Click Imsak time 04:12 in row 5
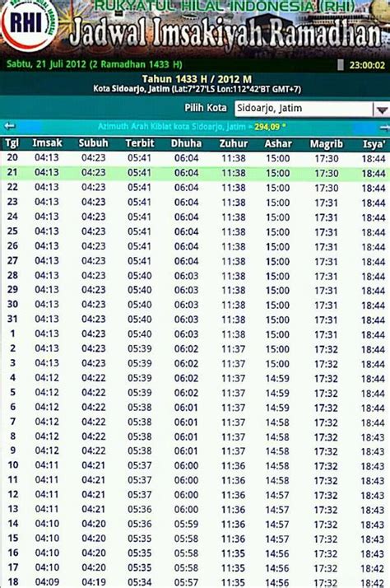This screenshot has height=588, width=390. coord(47,392)
